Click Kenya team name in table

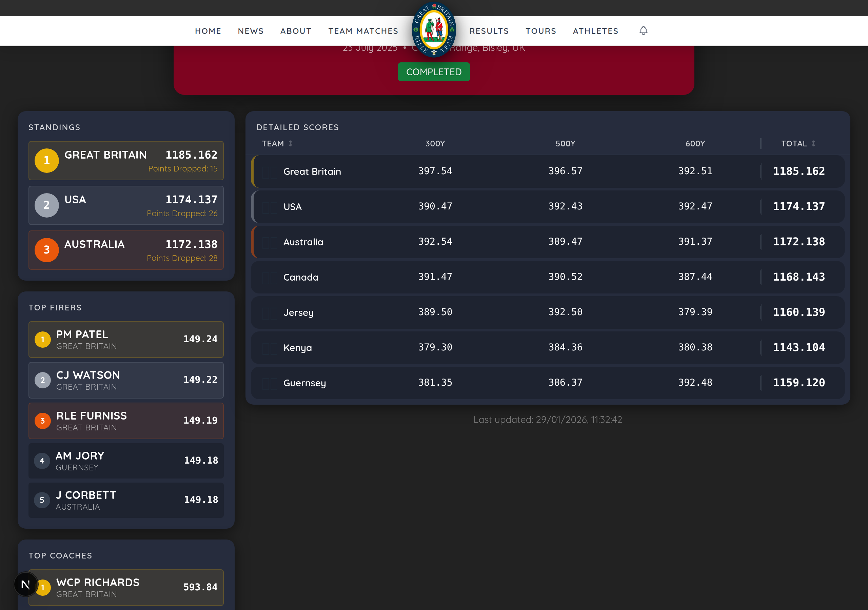(x=297, y=348)
